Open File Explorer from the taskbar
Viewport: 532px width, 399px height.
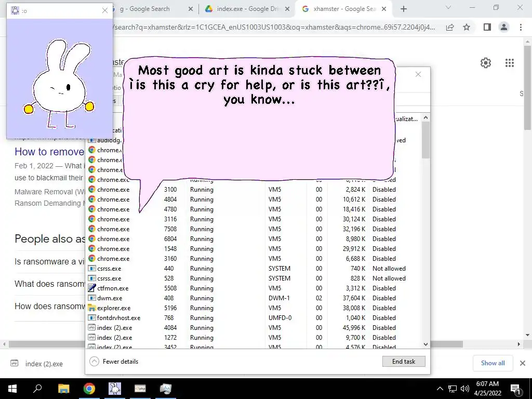pos(63,389)
